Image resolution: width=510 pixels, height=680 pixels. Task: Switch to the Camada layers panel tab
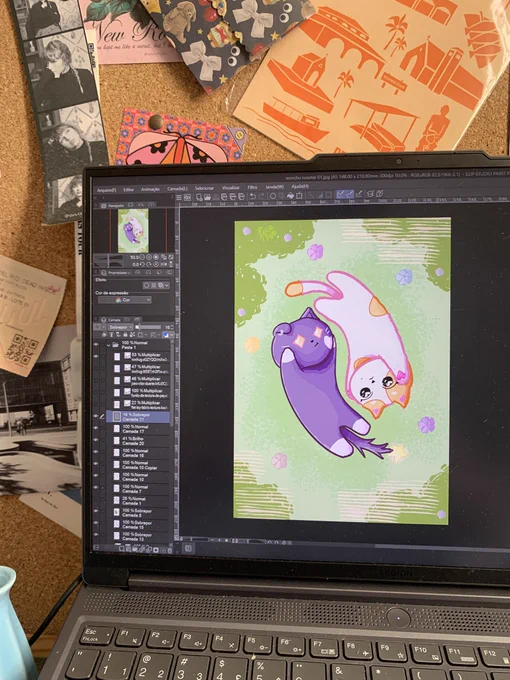(113, 320)
